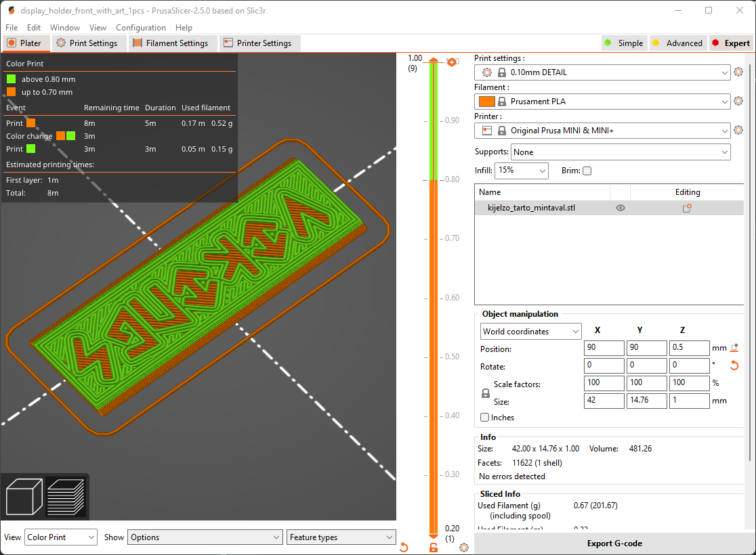Open the Supports dropdown
The width and height of the screenshot is (756, 555).
(x=621, y=152)
